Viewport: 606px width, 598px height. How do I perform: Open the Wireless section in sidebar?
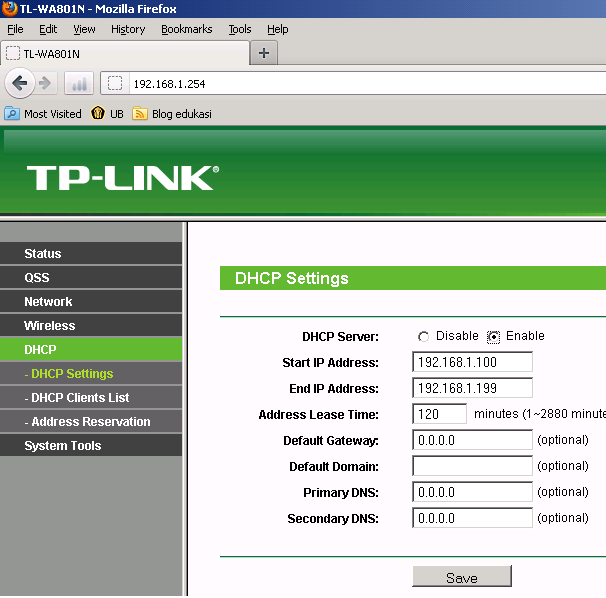coord(91,325)
